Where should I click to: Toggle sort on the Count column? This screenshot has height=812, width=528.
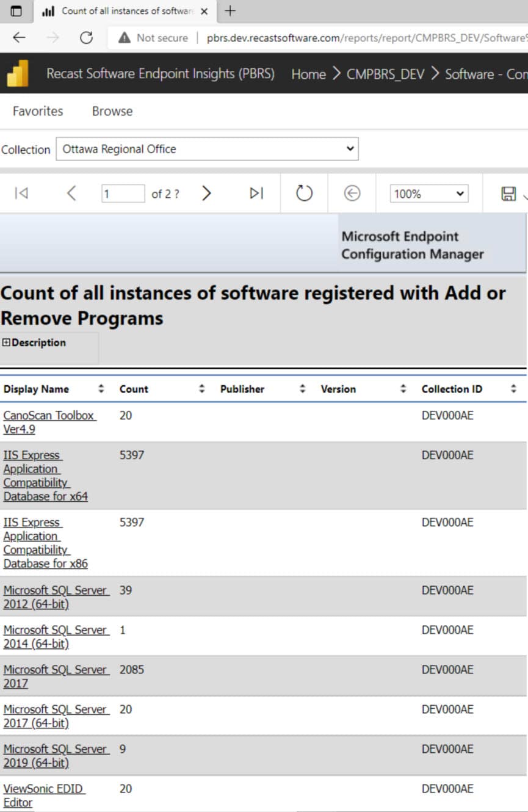202,389
